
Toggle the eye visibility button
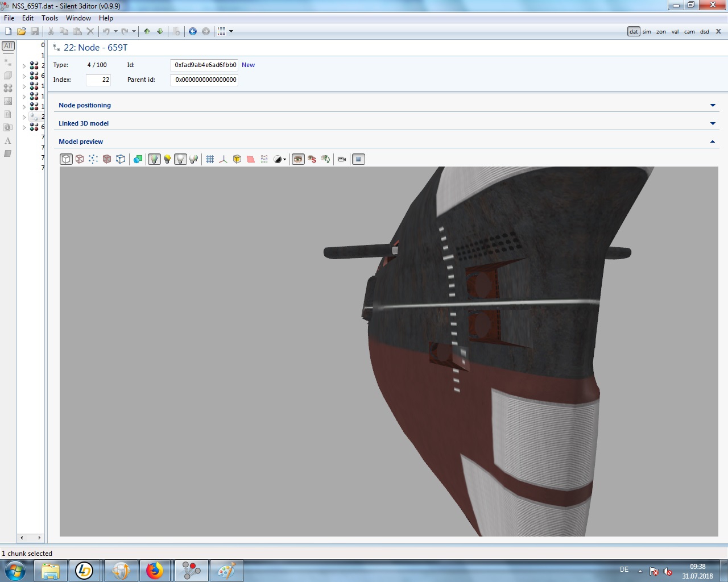pos(298,159)
